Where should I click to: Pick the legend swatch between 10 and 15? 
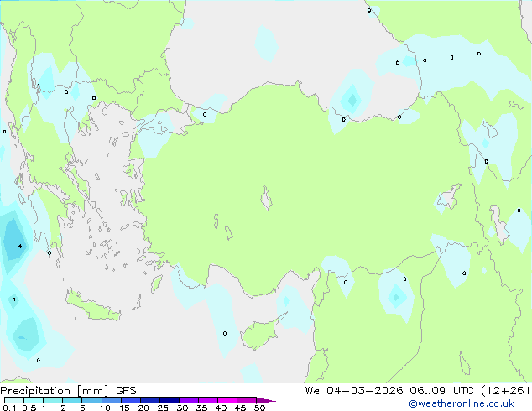[112, 400]
